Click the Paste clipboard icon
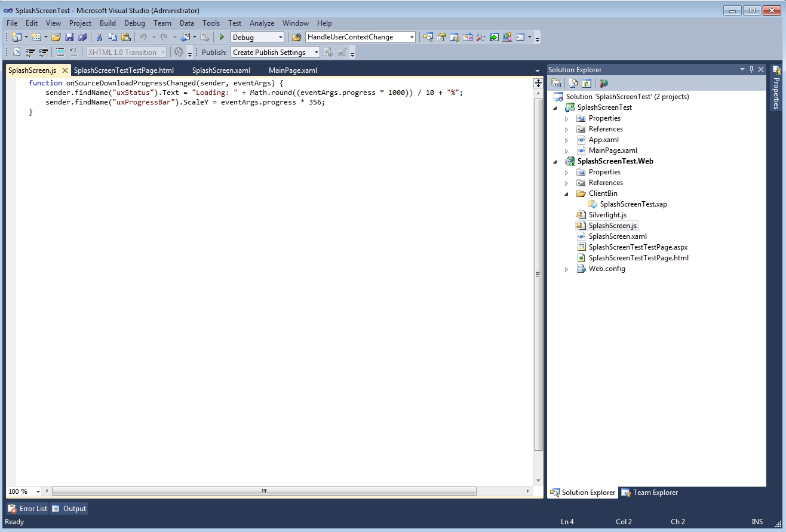Image resolution: width=786 pixels, height=532 pixels. 125,37
